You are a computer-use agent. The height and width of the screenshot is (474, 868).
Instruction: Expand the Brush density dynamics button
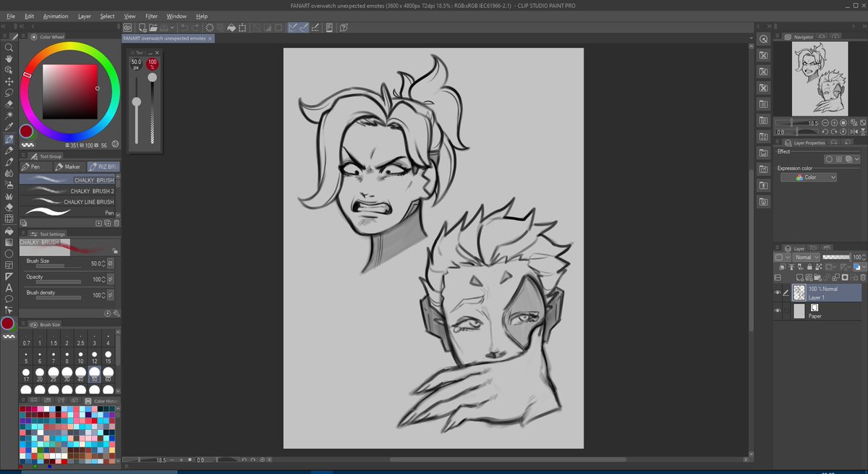111,295
